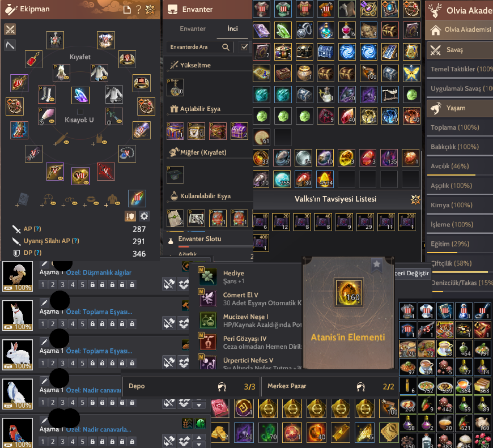This screenshot has height=448, width=493.
Task: Click the star favorite icon on Atanis'in Elementi
Action: tap(377, 264)
